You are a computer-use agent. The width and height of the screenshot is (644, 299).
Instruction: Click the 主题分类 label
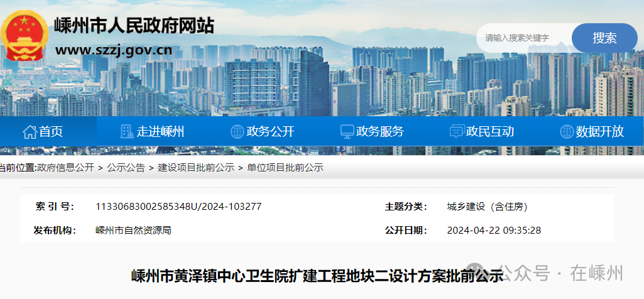pyautogui.click(x=406, y=206)
